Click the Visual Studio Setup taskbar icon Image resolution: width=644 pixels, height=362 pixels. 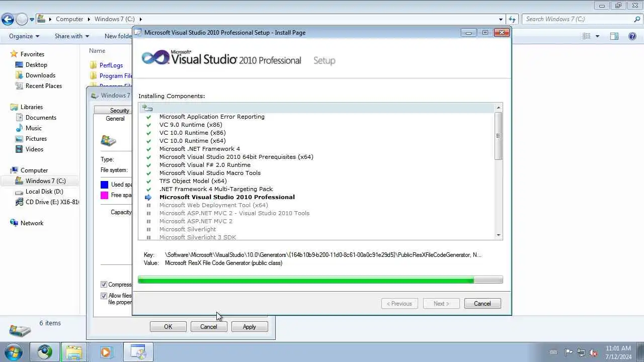(138, 352)
